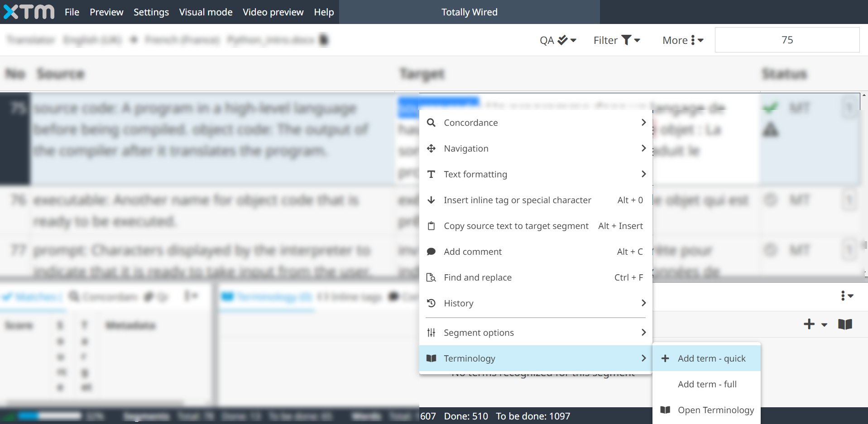Click the Segment options sliders icon
This screenshot has width=868, height=424.
point(431,333)
